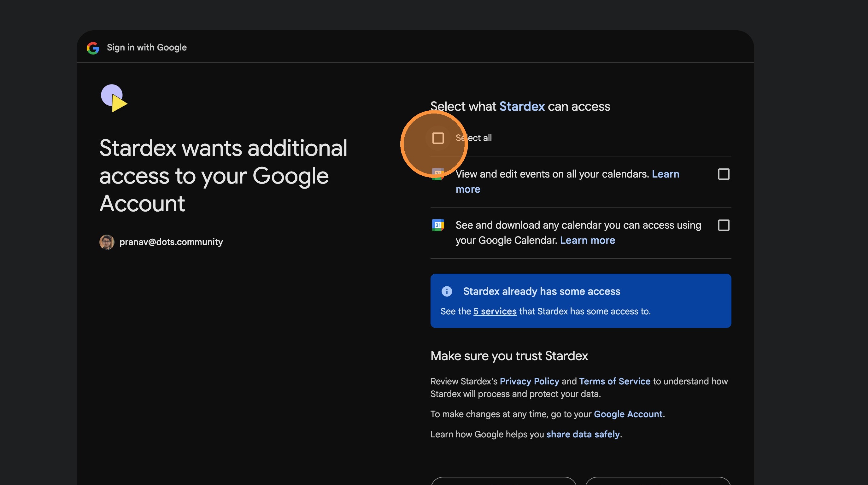Click the Google G logo
The image size is (868, 485).
pos(93,48)
